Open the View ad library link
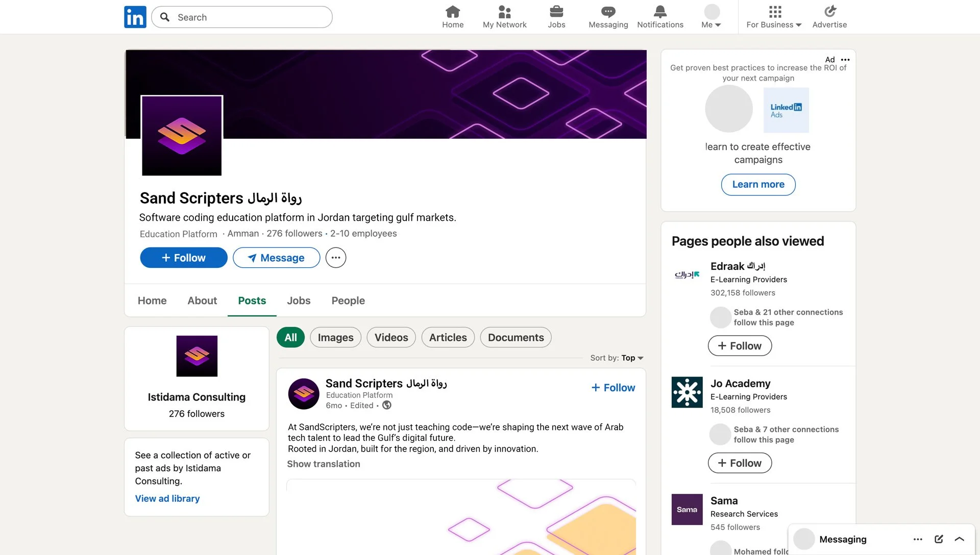Screen dimensions: 980x555 [x=167, y=498]
